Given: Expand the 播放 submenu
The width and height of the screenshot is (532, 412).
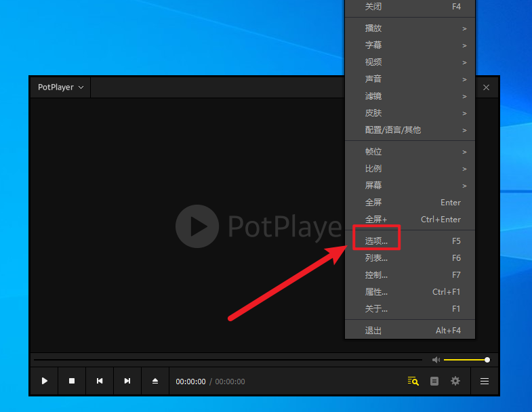Looking at the screenshot, I should 410,28.
